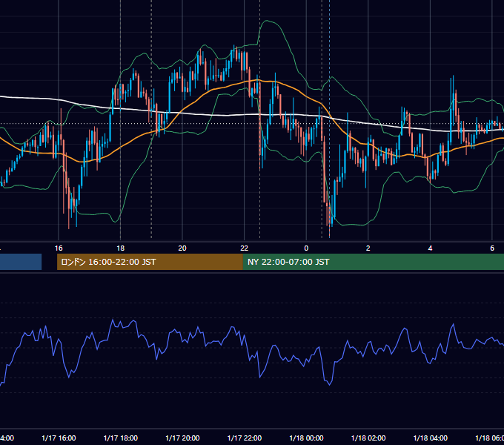Click the NY 22:00-07:00 JST session bar
504x445 pixels.
[373, 262]
